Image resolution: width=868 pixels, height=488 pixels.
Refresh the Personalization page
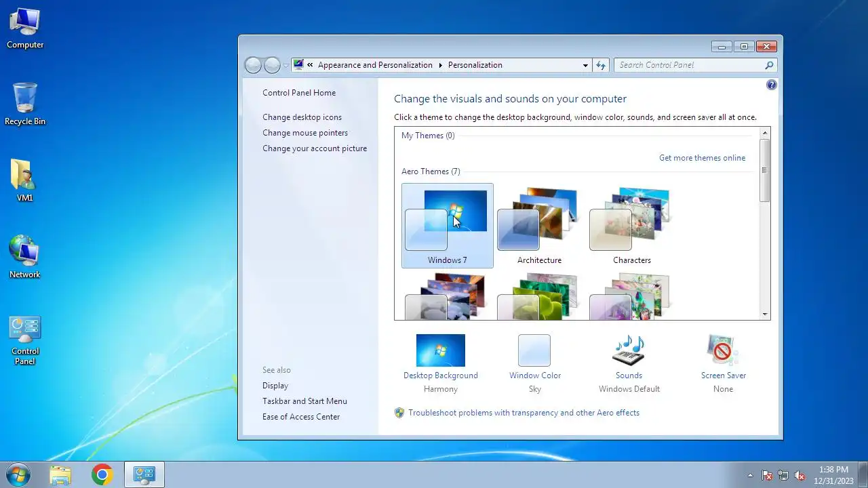[x=600, y=65]
